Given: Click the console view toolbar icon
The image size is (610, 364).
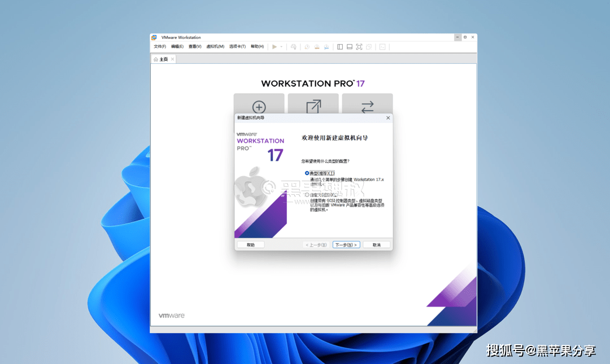Looking at the screenshot, I should (382, 47).
